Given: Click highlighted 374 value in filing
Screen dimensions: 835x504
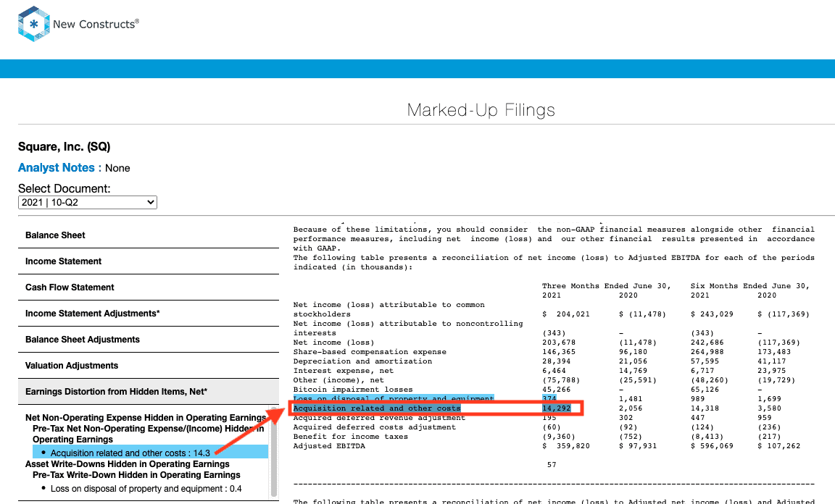Looking at the screenshot, I should tap(549, 398).
